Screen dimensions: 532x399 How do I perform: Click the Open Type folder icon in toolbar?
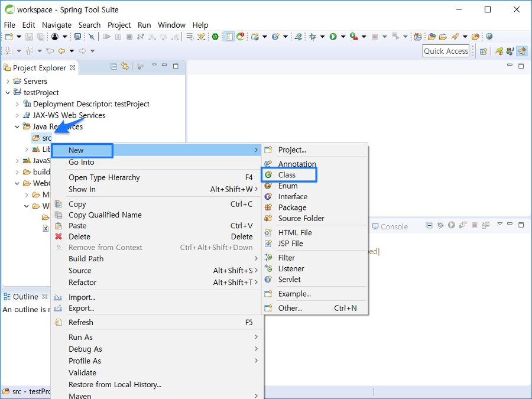coord(432,37)
